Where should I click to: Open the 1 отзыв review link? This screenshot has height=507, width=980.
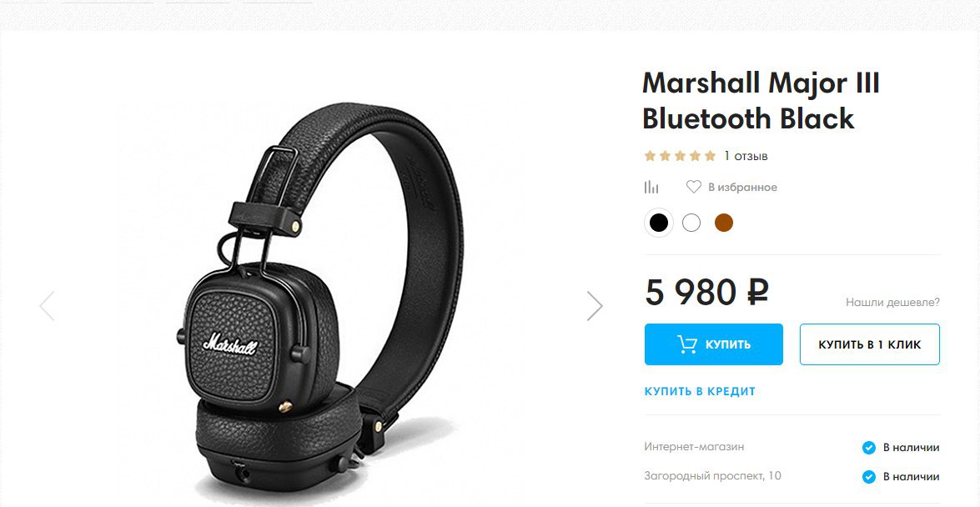click(746, 156)
